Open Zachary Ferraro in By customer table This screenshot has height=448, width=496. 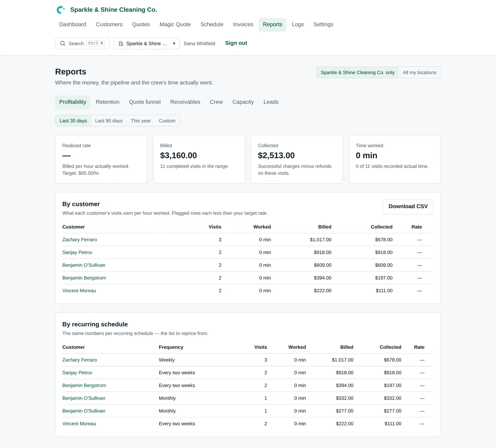click(x=79, y=240)
